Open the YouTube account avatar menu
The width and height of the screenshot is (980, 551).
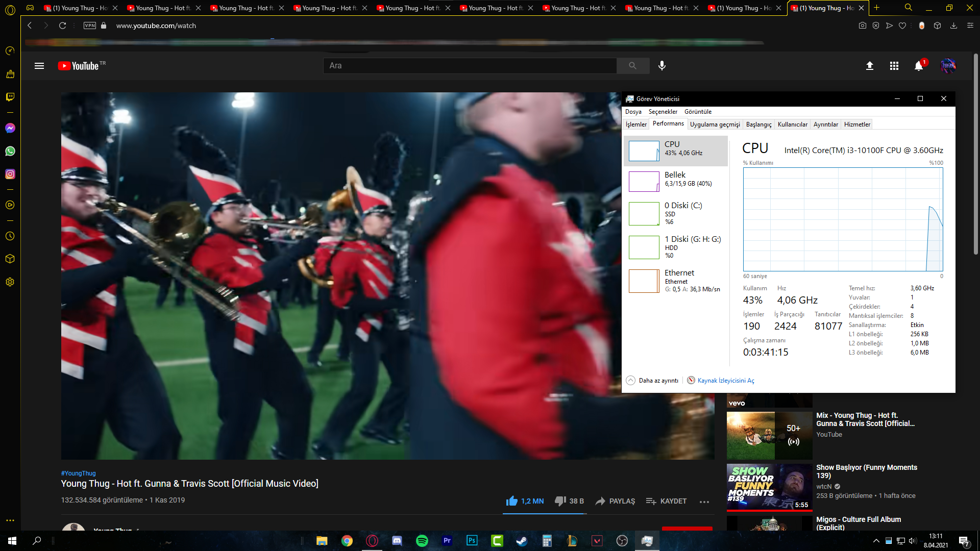[x=948, y=66]
